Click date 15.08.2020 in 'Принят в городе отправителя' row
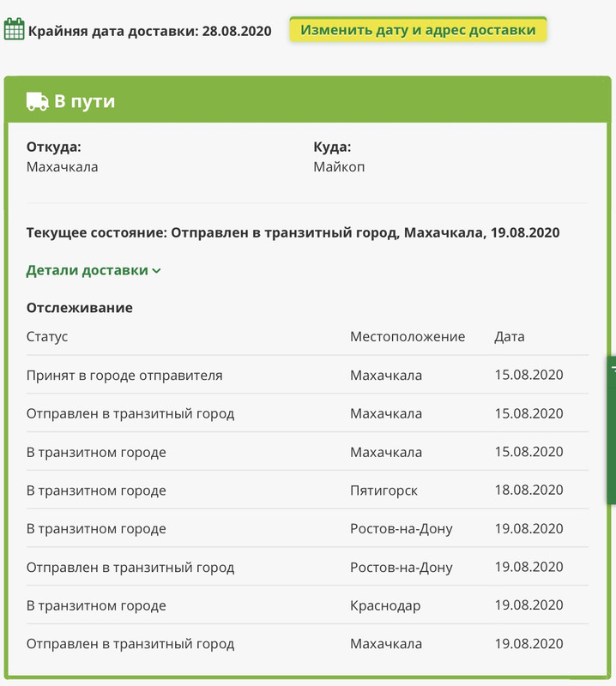Screen dimensions: 616x686 [528, 375]
